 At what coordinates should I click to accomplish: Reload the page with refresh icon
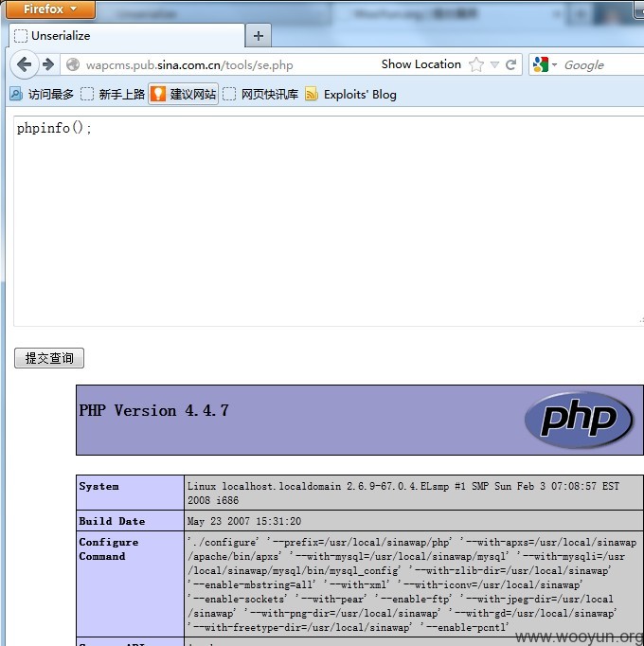(510, 64)
